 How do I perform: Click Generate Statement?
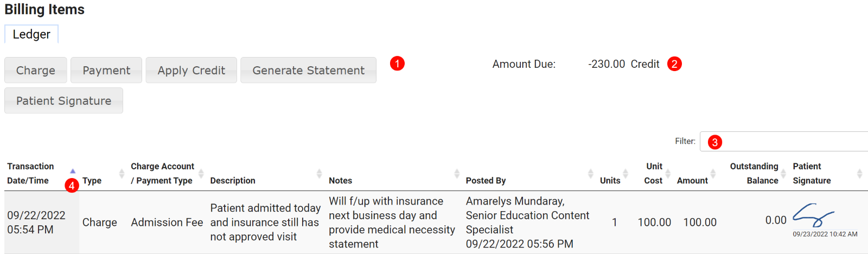coord(308,71)
